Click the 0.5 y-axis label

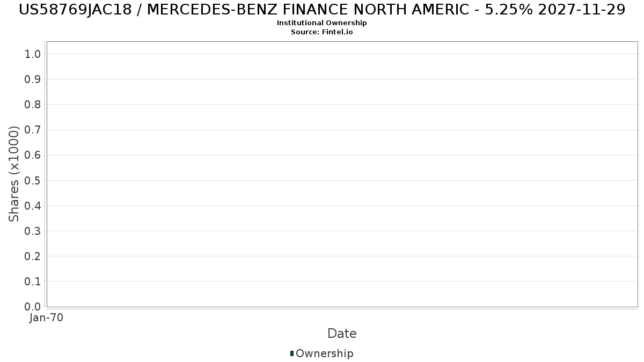point(33,180)
